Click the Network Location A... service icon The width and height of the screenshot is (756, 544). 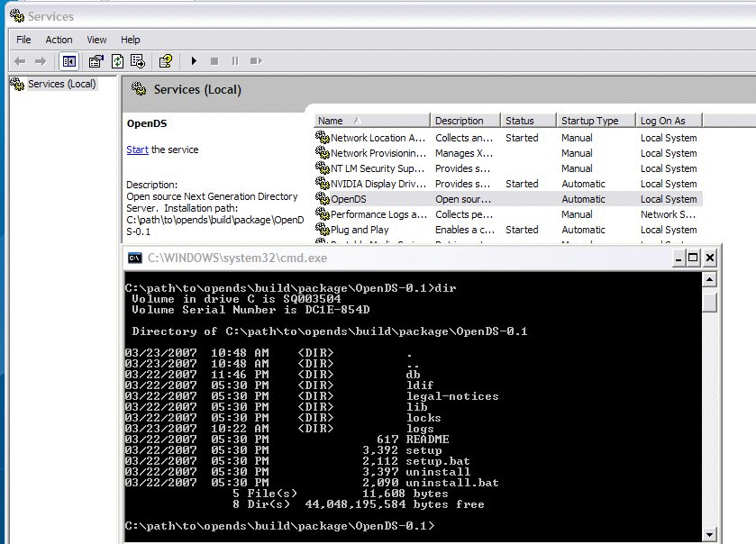point(322,137)
